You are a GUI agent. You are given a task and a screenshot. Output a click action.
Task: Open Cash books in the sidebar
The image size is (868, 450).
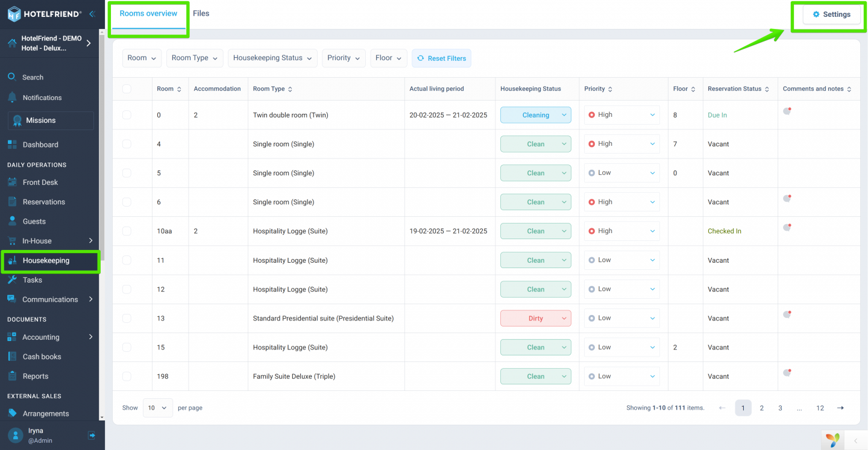(42, 357)
